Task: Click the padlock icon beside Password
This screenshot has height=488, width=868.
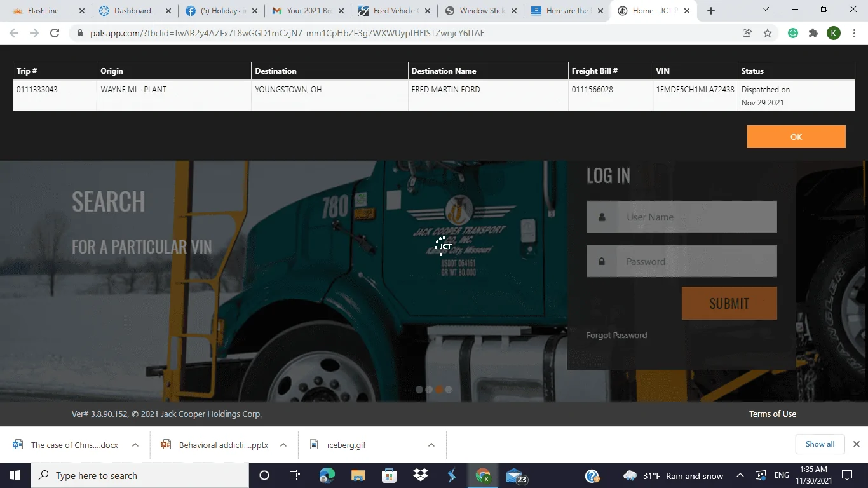Action: tap(601, 261)
